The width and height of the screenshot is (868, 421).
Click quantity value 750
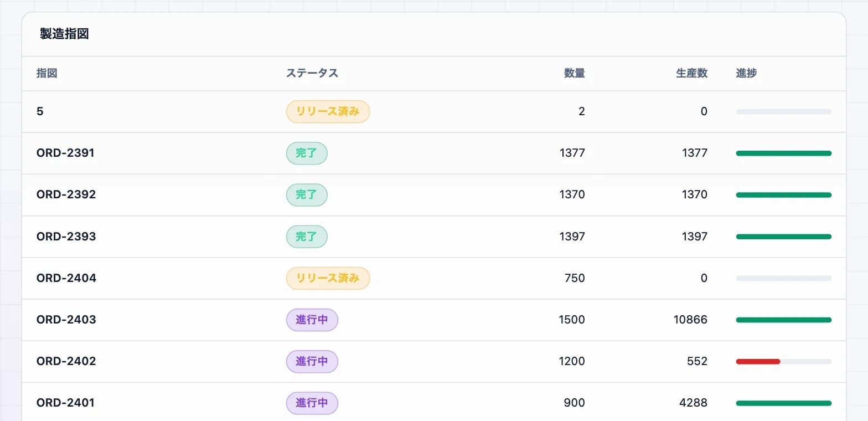(x=575, y=278)
